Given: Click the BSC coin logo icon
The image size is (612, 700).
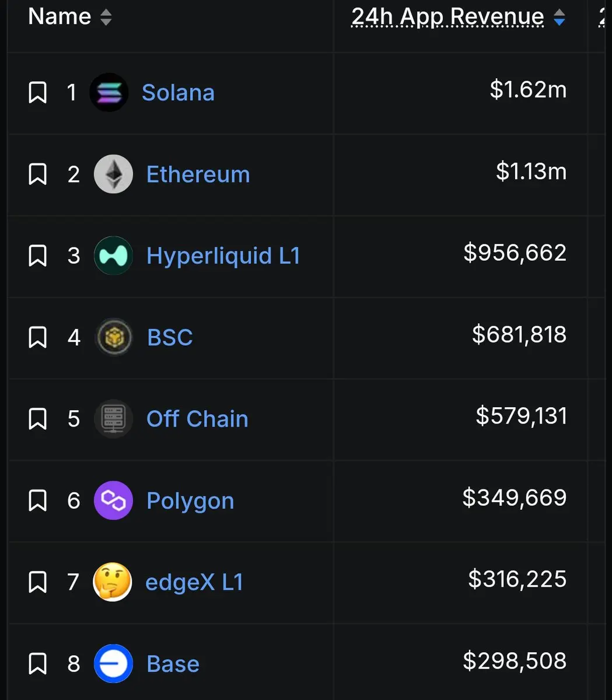Looking at the screenshot, I should [x=113, y=337].
